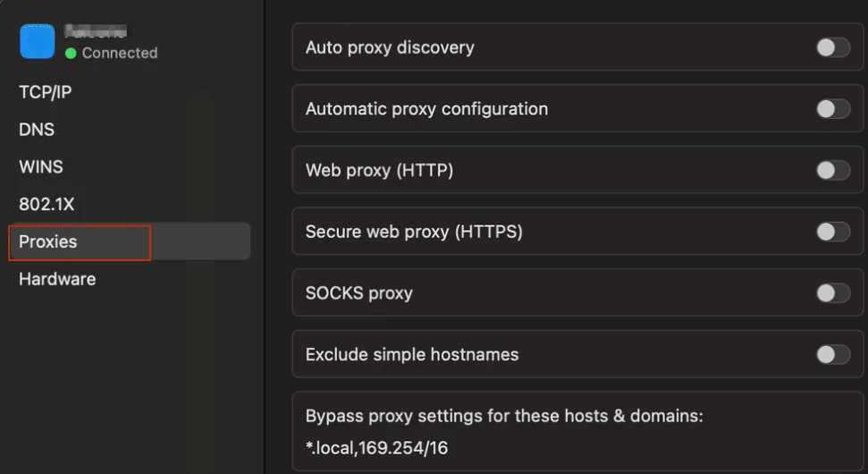This screenshot has height=474, width=868.
Task: Switch on SOCKS proxy
Action: pos(833,293)
